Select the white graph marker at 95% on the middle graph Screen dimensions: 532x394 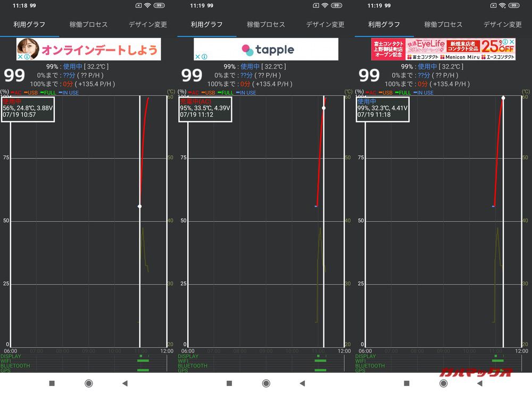tap(323, 108)
